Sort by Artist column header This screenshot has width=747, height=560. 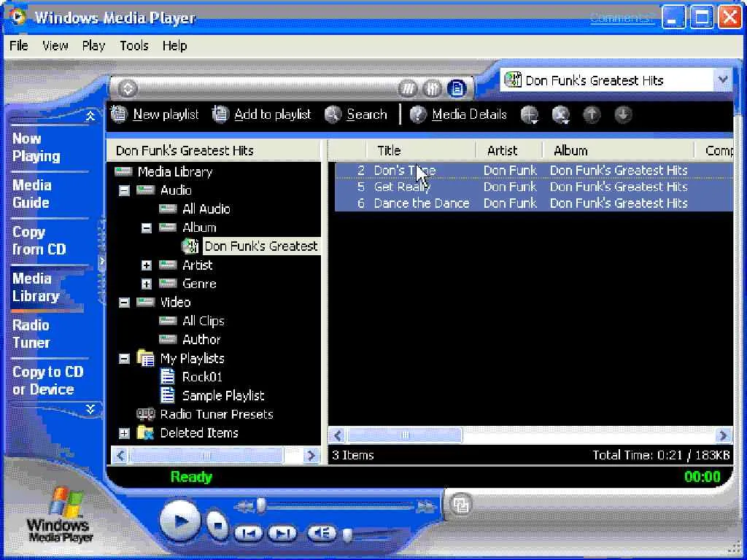pos(509,150)
